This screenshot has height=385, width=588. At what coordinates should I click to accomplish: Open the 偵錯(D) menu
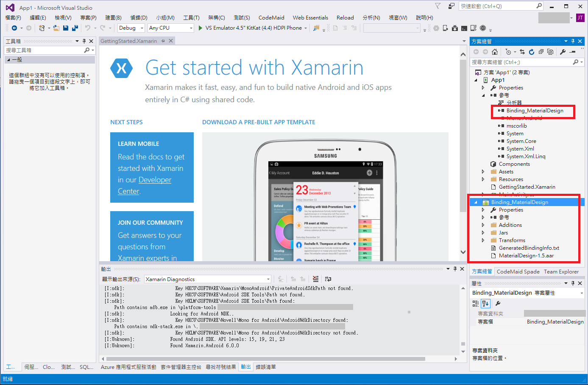tap(139, 18)
